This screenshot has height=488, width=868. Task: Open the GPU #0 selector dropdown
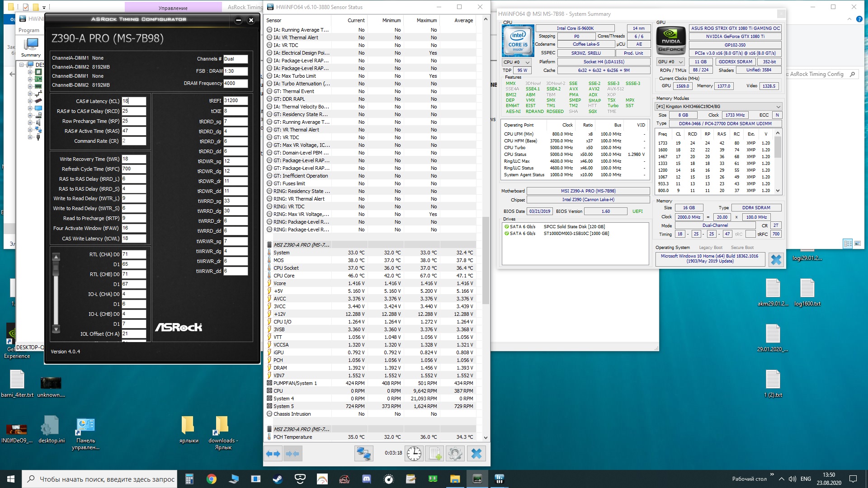click(x=671, y=62)
